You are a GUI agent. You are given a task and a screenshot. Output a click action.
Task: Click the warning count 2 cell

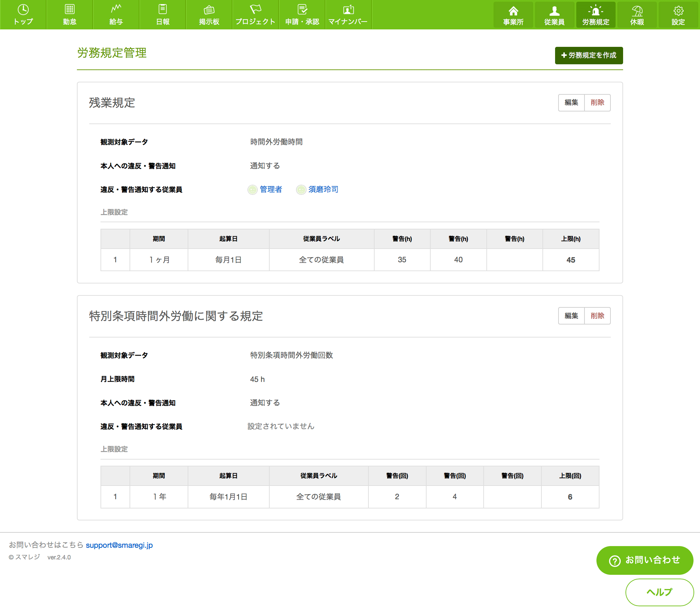(397, 497)
